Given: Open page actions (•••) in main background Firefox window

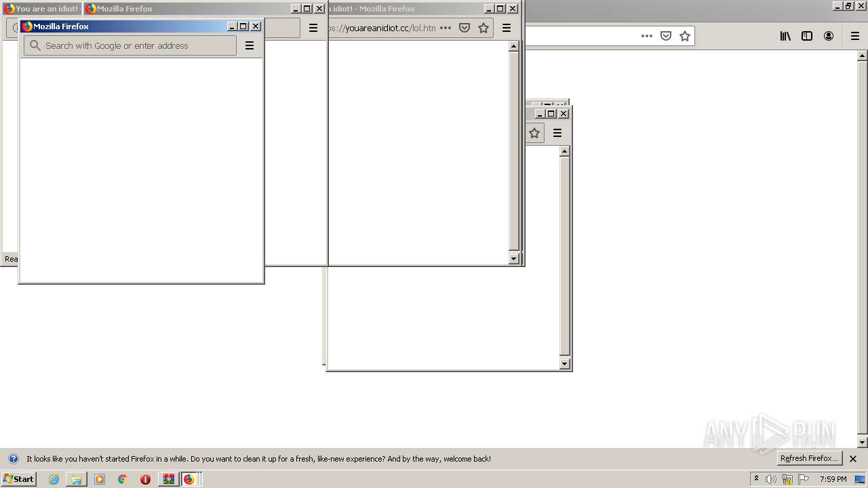Looking at the screenshot, I should 647,36.
